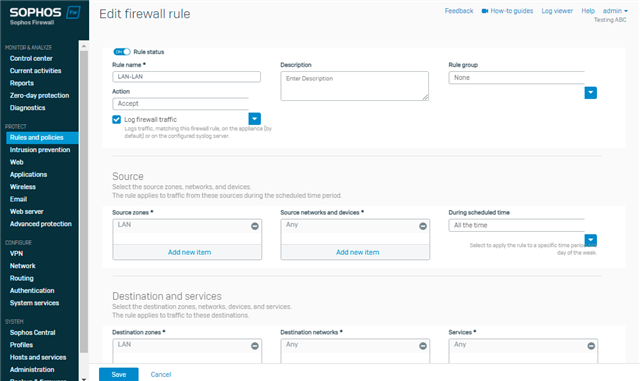The width and height of the screenshot is (640, 381).
Task: Click the Sophos Firewall logo icon
Action: [x=73, y=12]
